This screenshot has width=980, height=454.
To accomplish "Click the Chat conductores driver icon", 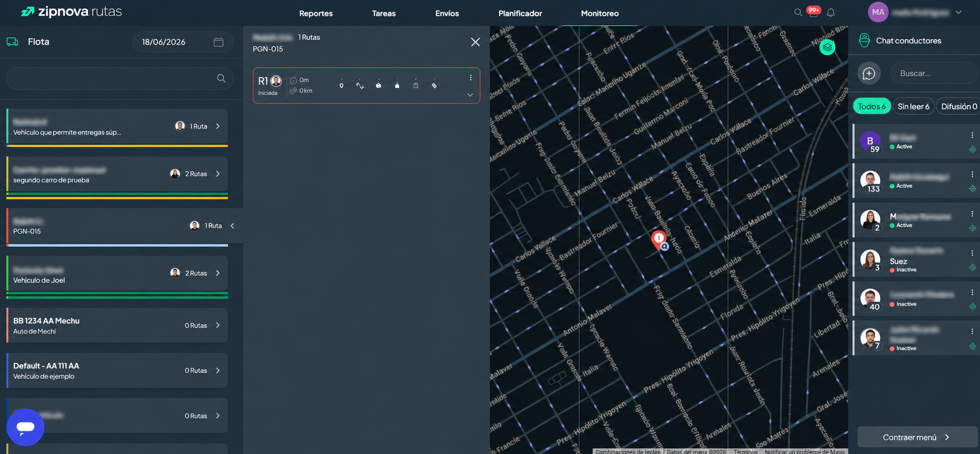I will tap(865, 40).
